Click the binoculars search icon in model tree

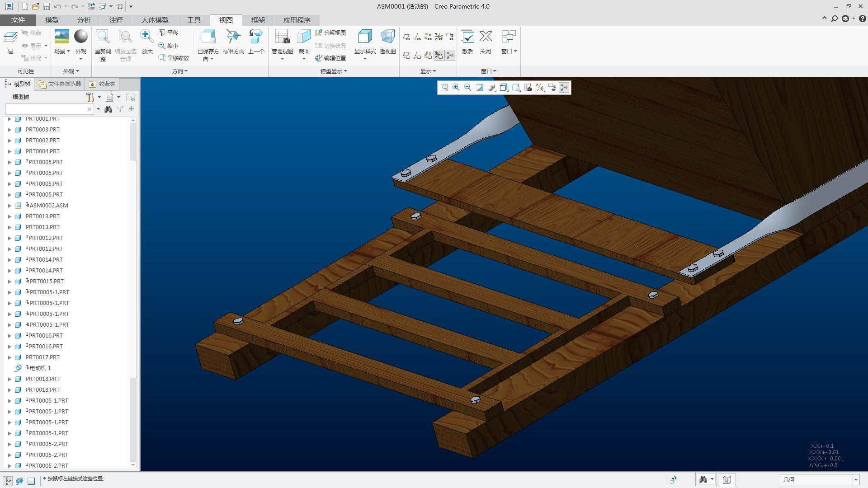[108, 109]
